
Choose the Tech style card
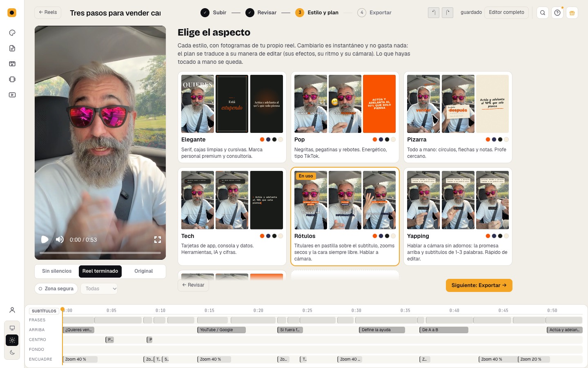coord(232,217)
